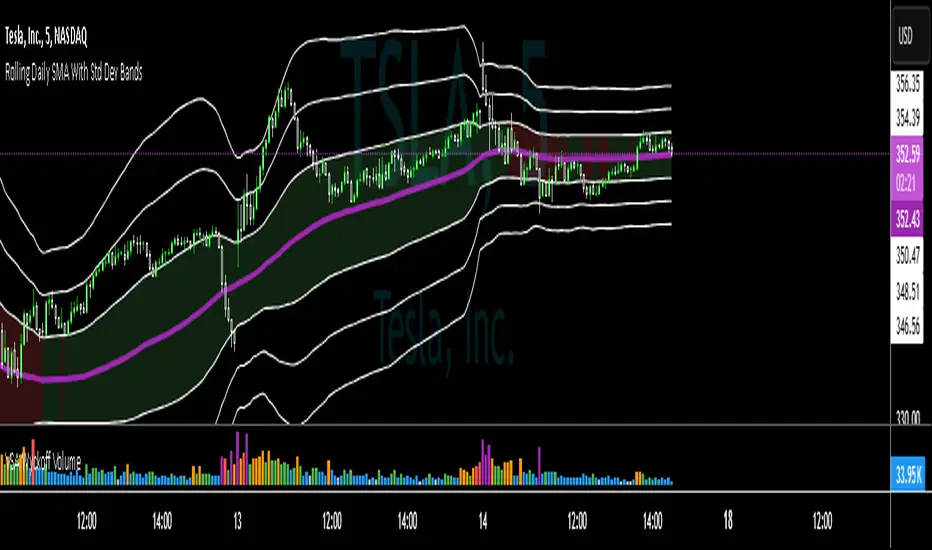Click the 354.39 price axis label
This screenshot has width=932, height=550.
[908, 118]
